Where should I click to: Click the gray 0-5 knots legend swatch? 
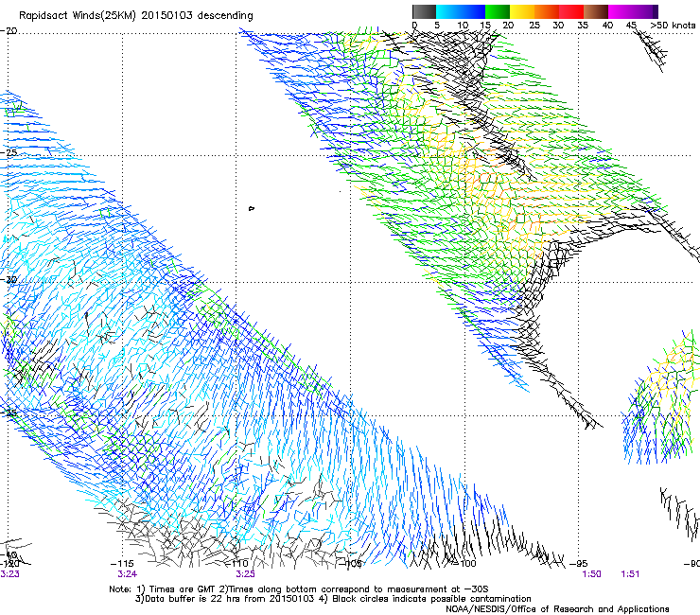424,11
